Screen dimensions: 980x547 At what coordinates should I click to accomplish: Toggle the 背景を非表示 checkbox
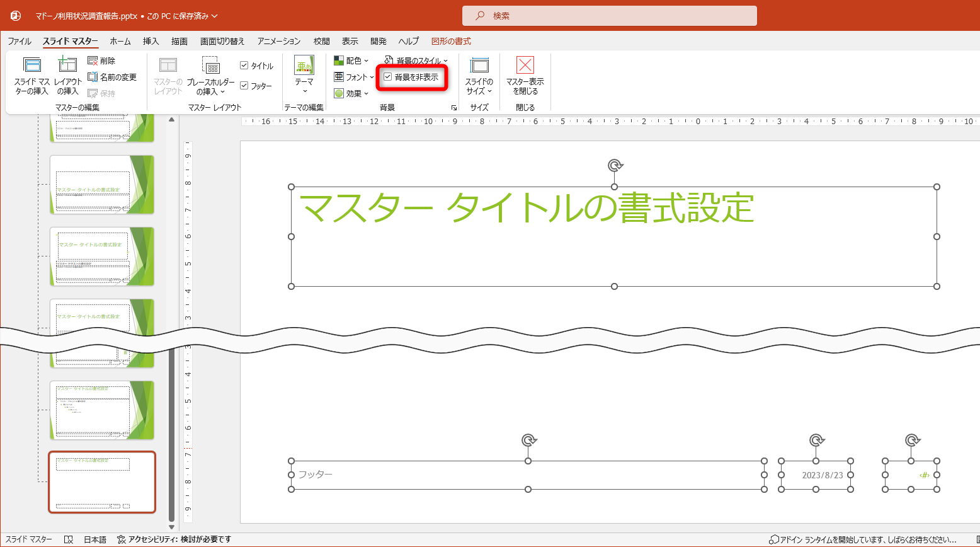[x=387, y=76]
